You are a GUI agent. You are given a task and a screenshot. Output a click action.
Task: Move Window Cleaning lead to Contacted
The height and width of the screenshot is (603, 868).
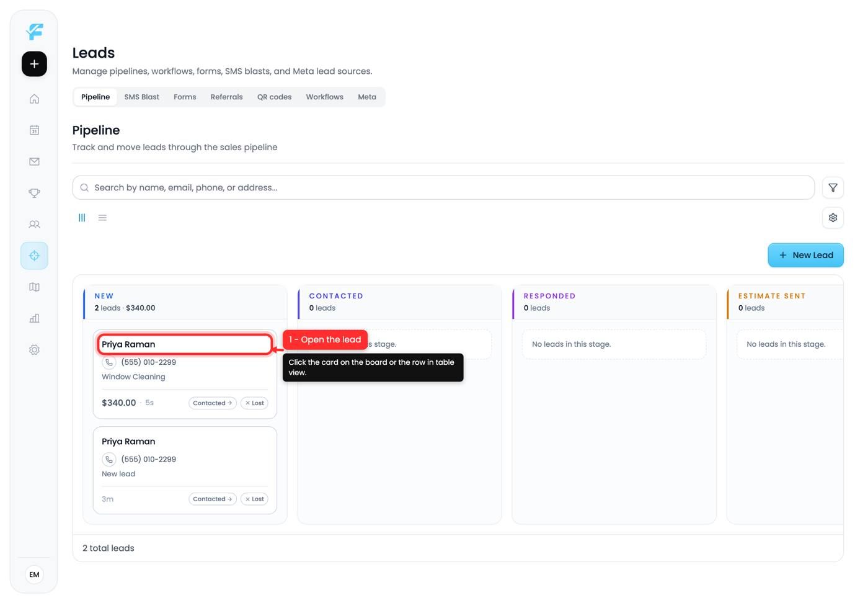(213, 403)
